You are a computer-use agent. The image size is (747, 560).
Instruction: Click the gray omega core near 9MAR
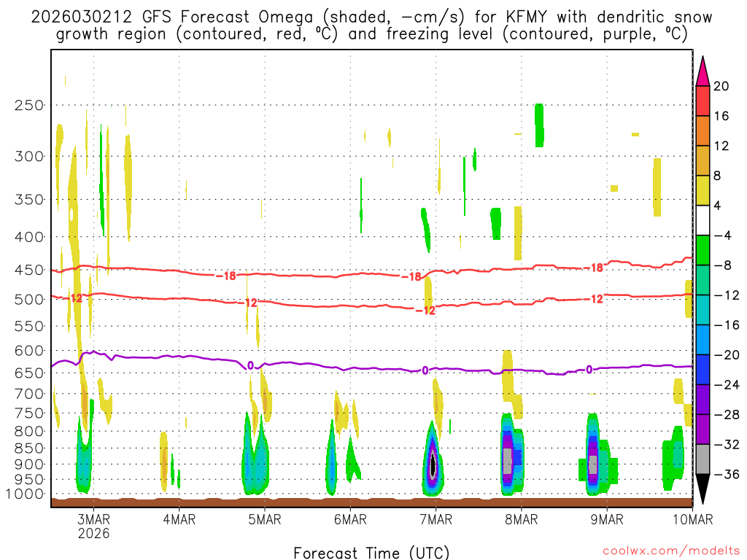coord(593,464)
